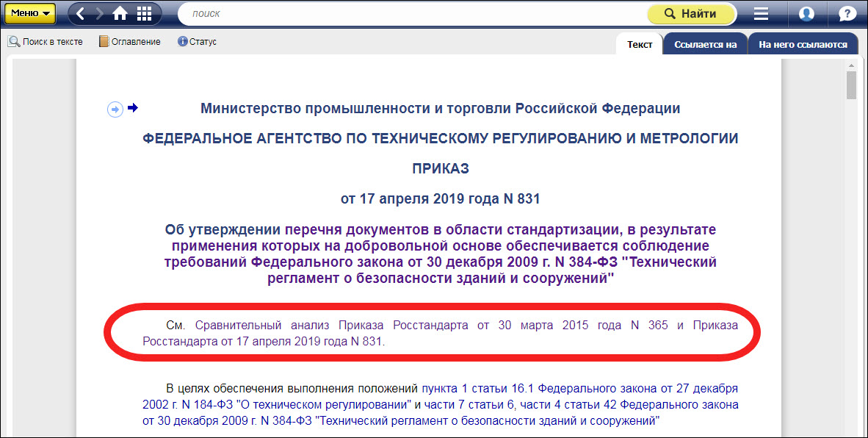Click the dark blue arrow beside the heading
Image resolution: width=868 pixels, height=438 pixels.
133,109
